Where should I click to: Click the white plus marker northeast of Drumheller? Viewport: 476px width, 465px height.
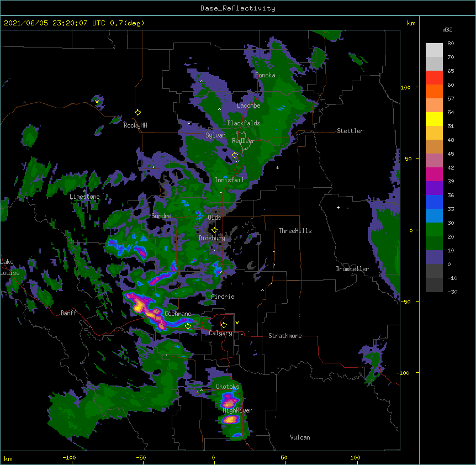pos(338,207)
